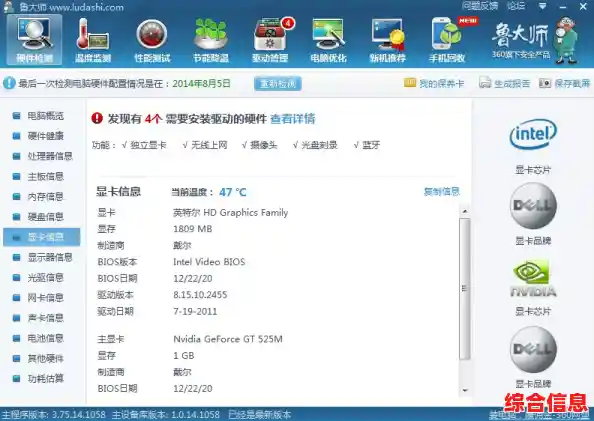The image size is (594, 421).
Task: Select 显卡信息 in the sidebar
Action: pos(42,237)
